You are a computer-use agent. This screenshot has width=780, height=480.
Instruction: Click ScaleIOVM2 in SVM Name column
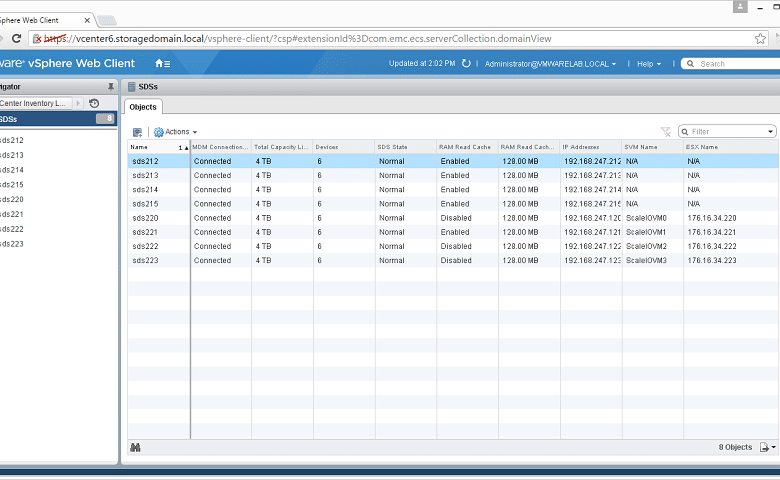coord(646,246)
